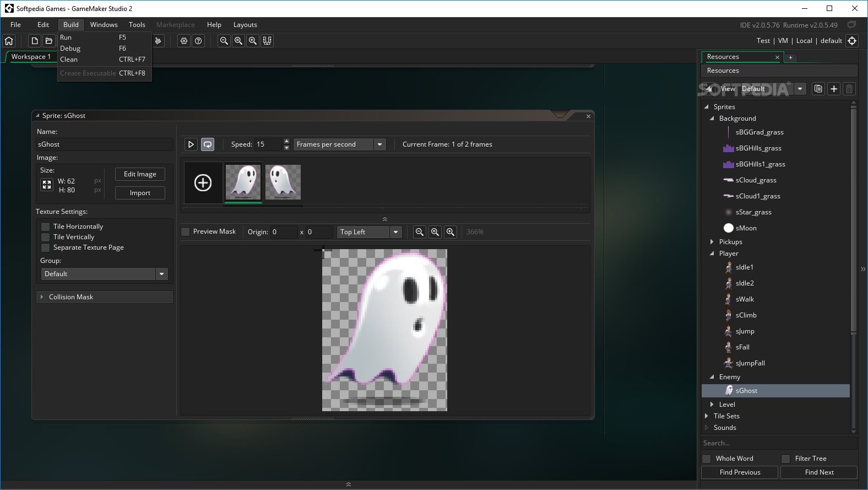Viewport: 868px width, 490px height.
Task: Expand the Pickups folder
Action: (x=712, y=242)
